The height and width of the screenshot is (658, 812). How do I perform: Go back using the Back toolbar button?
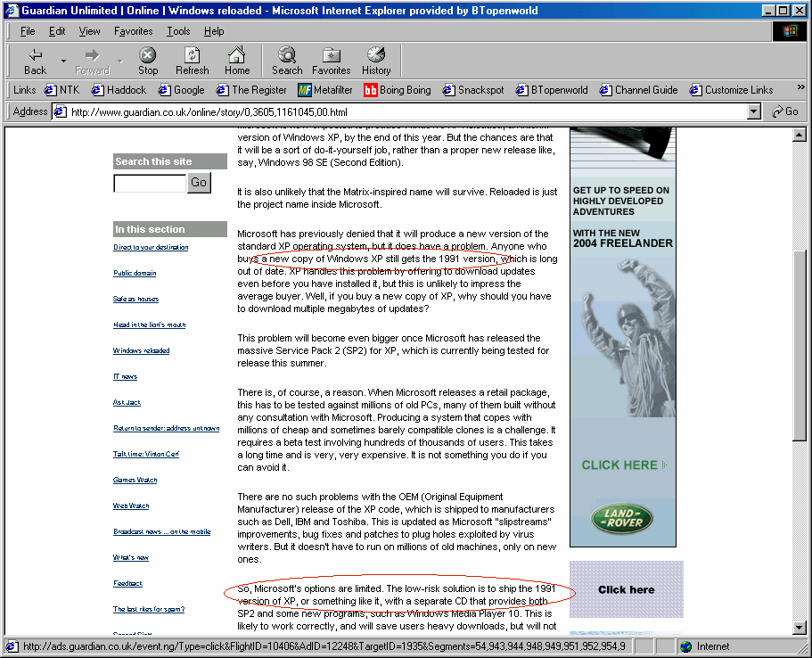point(36,62)
